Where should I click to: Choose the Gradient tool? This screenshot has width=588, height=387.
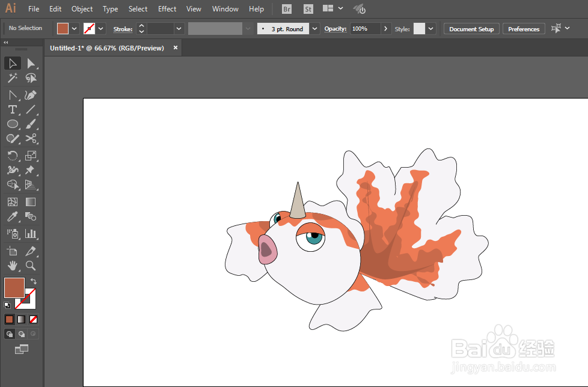[x=31, y=202]
